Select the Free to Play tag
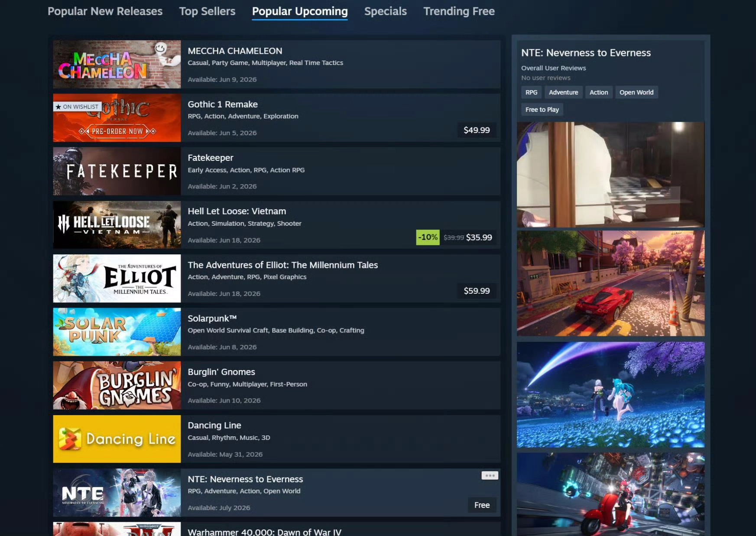Viewport: 756px width, 536px height. 542,110
